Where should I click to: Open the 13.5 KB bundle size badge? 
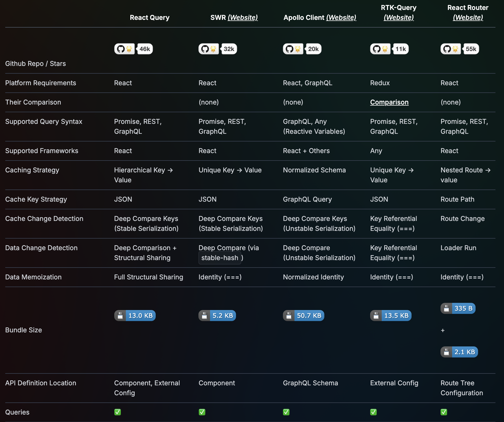pyautogui.click(x=391, y=316)
